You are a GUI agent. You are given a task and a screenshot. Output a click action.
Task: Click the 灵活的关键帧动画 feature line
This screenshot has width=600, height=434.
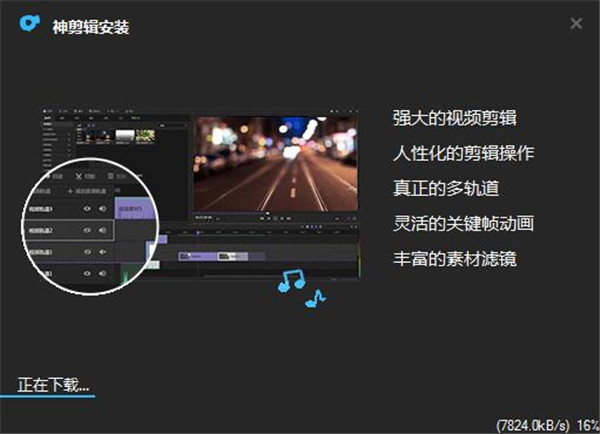[x=463, y=224]
